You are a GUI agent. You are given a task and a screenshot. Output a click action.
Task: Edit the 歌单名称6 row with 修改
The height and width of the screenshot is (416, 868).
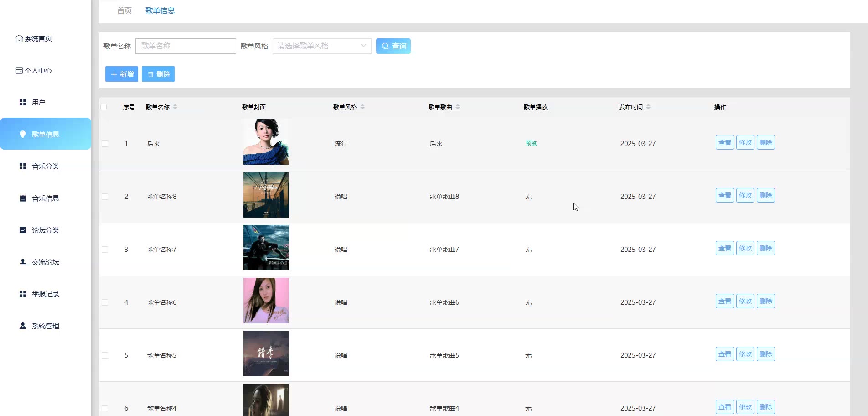click(x=745, y=301)
